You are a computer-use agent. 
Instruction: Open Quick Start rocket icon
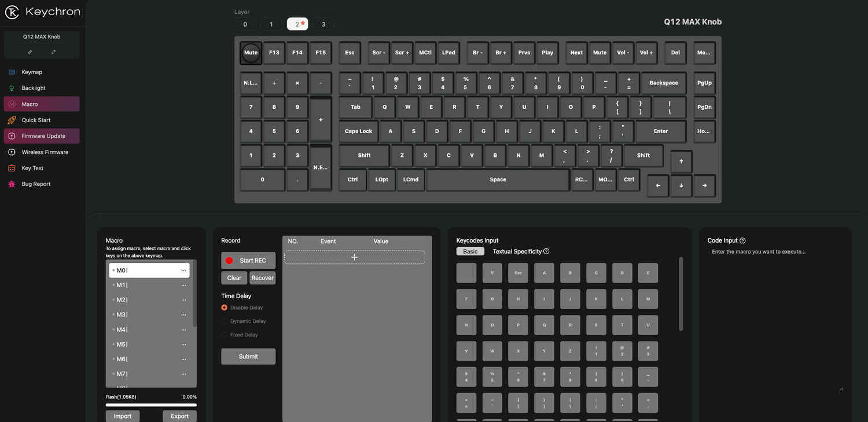[x=12, y=120]
